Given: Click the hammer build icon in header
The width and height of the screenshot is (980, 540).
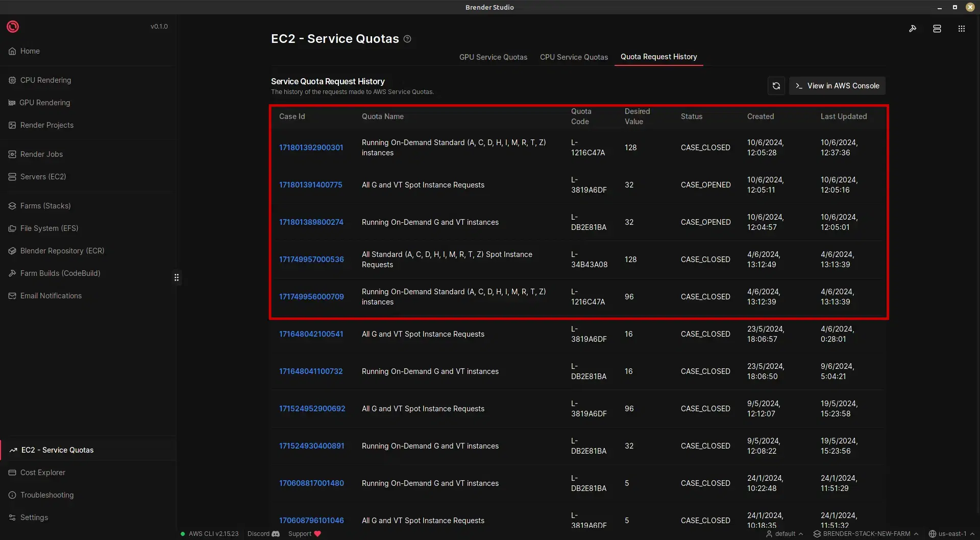Looking at the screenshot, I should (x=913, y=29).
